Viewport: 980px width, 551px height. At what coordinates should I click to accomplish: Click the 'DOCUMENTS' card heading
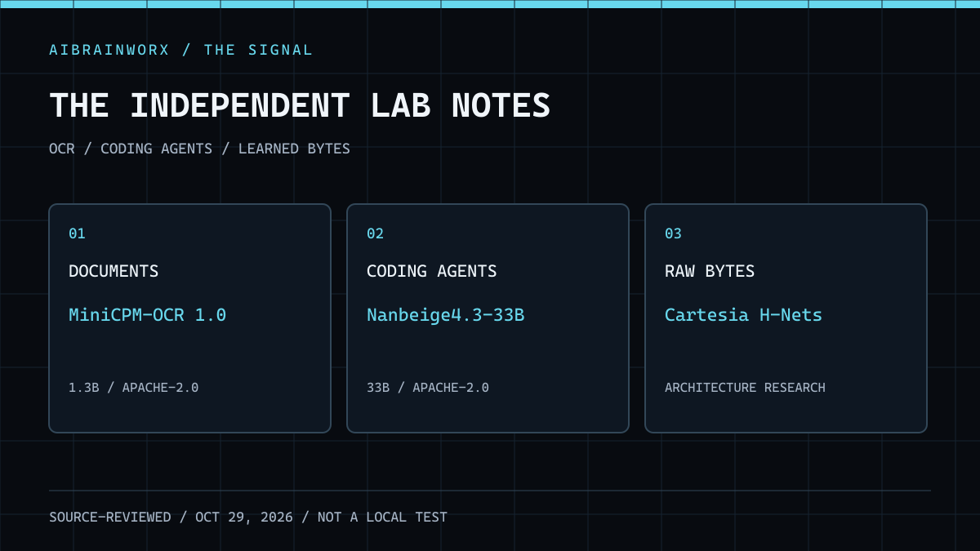(x=114, y=271)
